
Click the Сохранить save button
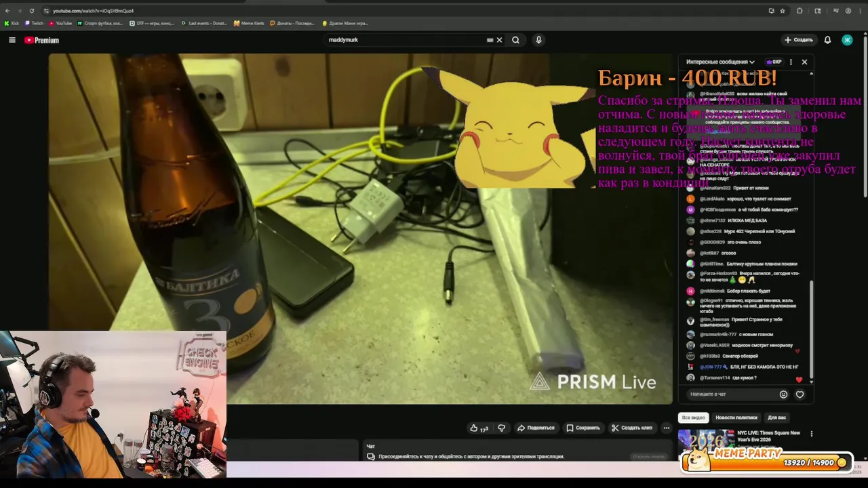tap(583, 428)
